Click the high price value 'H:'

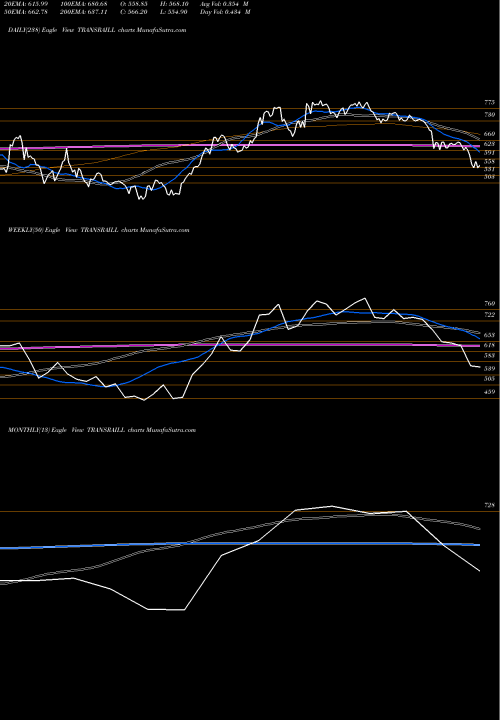(174, 4)
